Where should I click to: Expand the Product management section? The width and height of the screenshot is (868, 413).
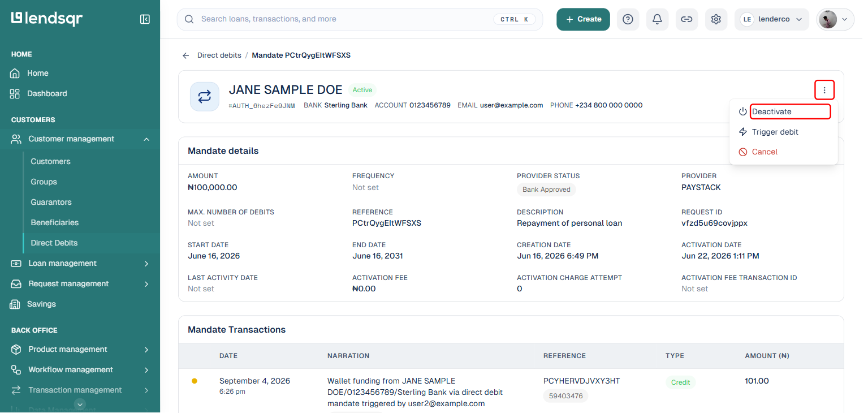tap(146, 349)
